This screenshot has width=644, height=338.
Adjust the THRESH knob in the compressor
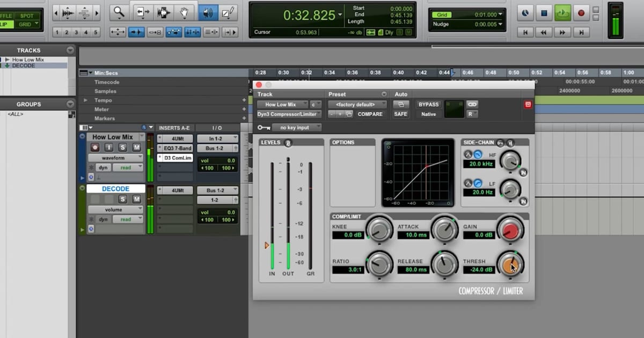click(x=510, y=264)
